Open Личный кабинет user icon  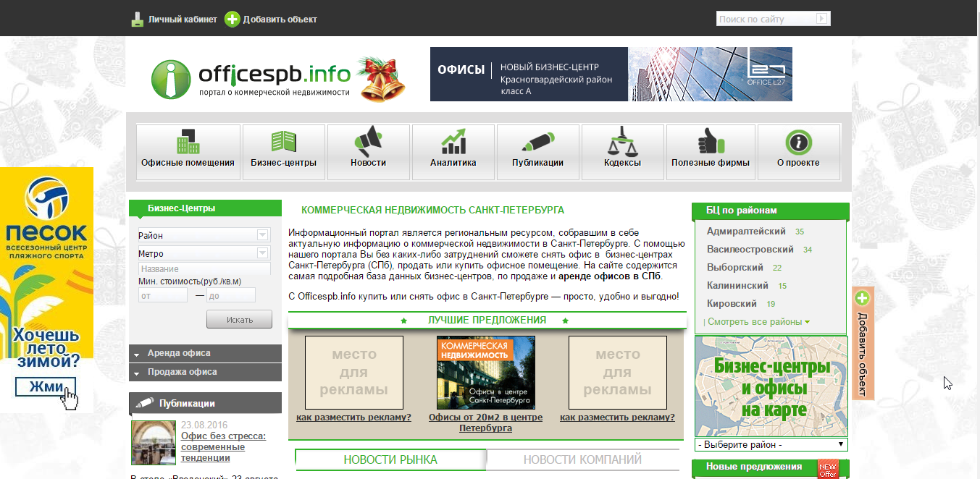[x=138, y=20]
